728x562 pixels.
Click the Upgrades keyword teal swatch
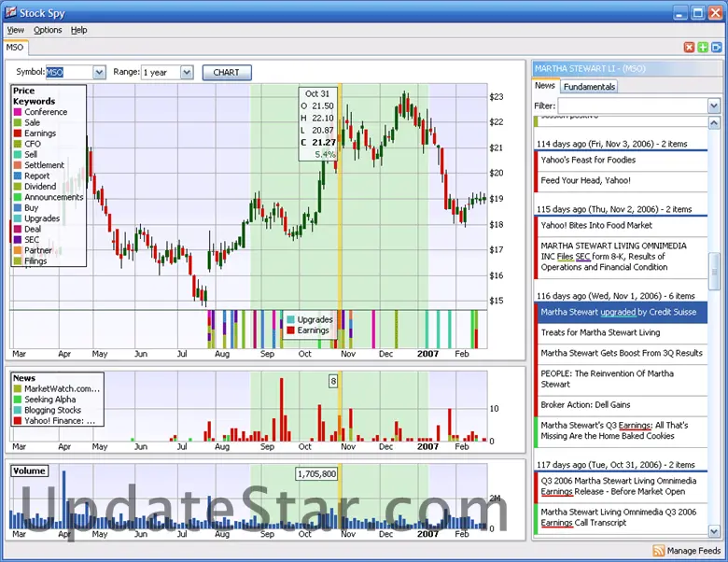coord(18,218)
